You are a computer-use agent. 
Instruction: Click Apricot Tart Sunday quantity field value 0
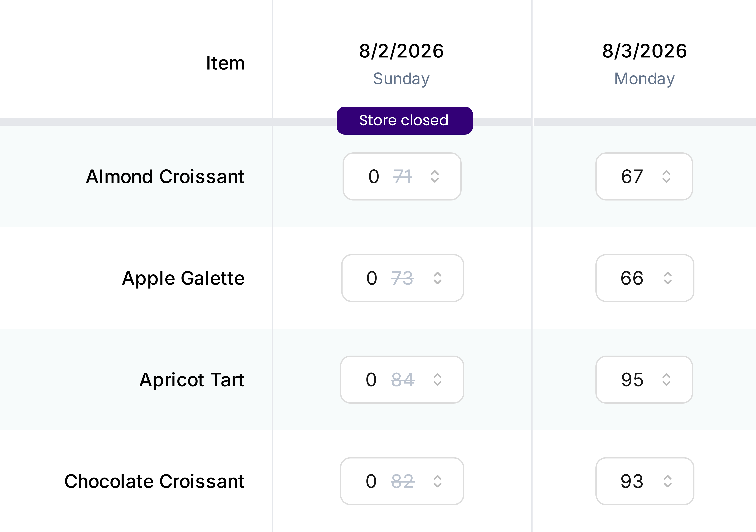pyautogui.click(x=371, y=380)
